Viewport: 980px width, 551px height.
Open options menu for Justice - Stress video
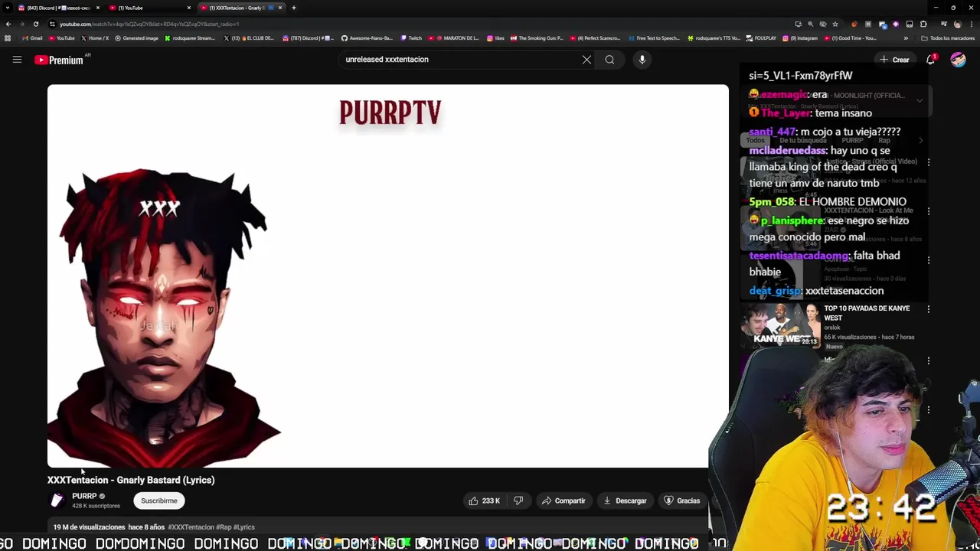pyautogui.click(x=929, y=162)
